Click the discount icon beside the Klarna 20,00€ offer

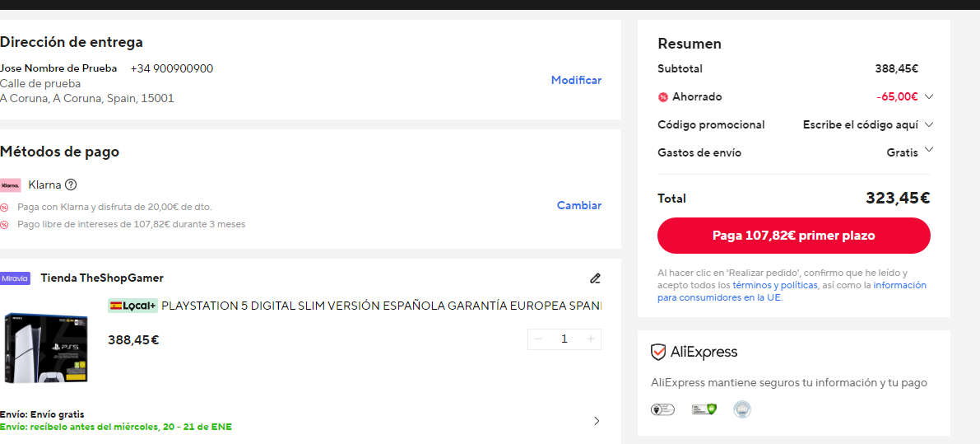click(x=4, y=207)
